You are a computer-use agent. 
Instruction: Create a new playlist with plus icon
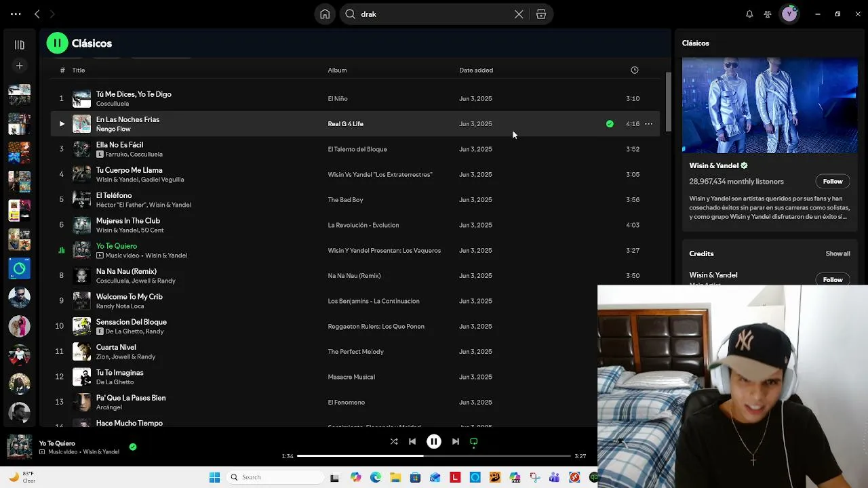tap(20, 66)
